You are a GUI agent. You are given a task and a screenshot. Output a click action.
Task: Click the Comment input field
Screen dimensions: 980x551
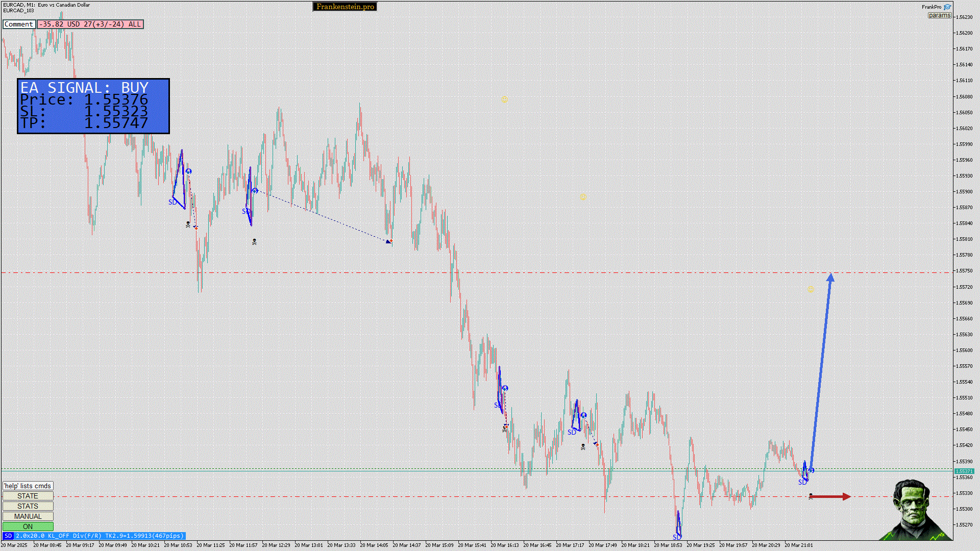[x=19, y=24]
